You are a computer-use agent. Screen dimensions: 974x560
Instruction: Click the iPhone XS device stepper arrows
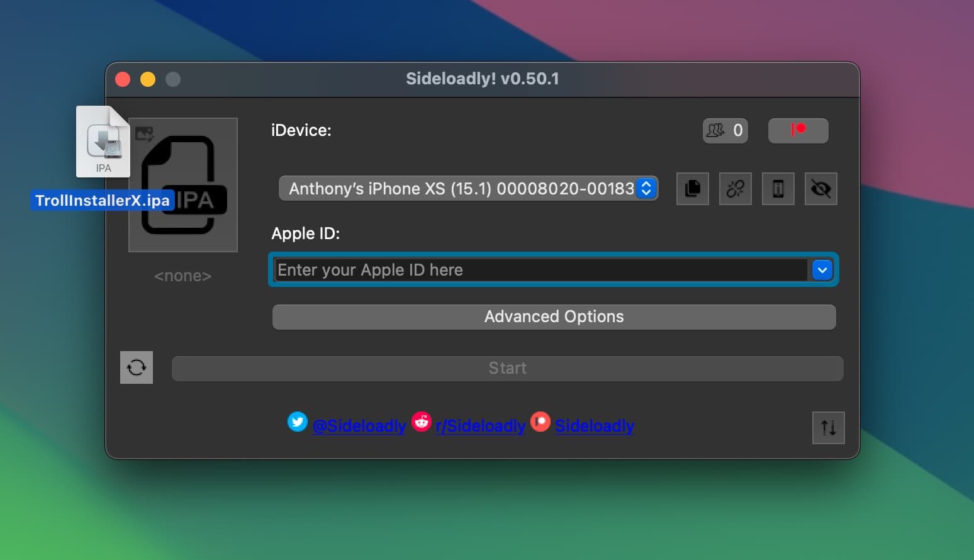tap(646, 188)
